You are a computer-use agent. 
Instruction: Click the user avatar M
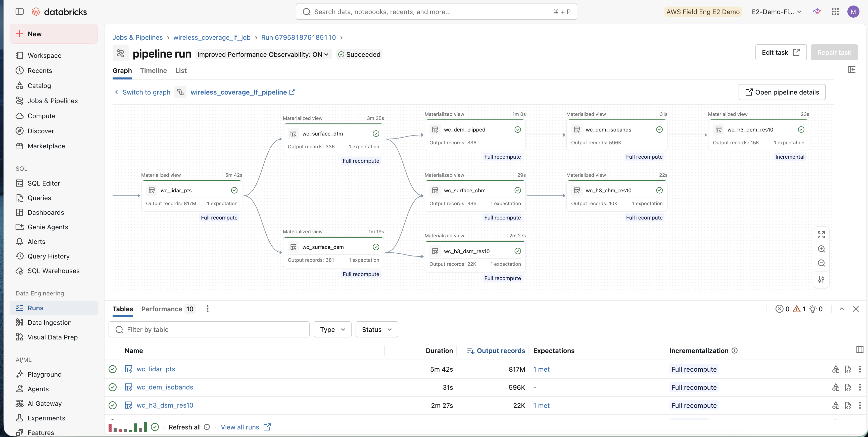point(853,12)
